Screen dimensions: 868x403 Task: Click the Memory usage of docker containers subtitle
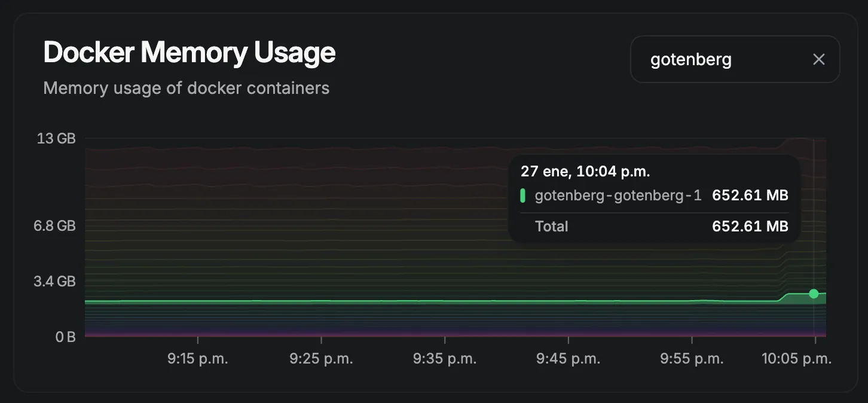(187, 88)
